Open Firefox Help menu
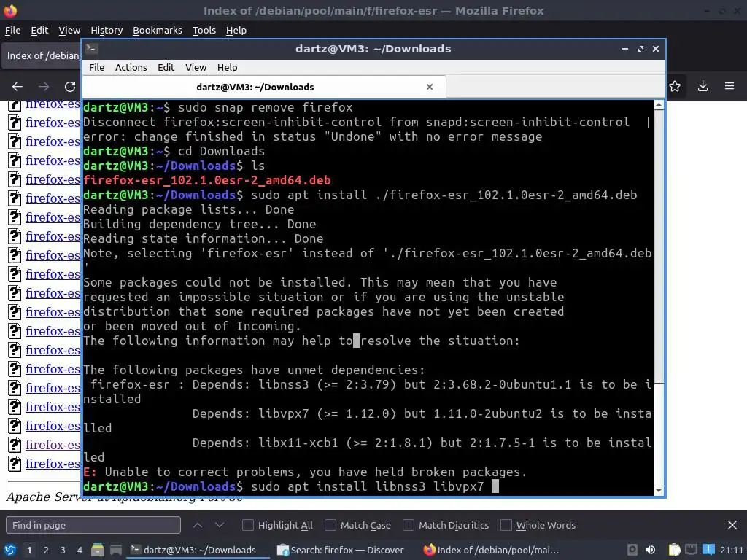747x560 pixels. click(236, 30)
